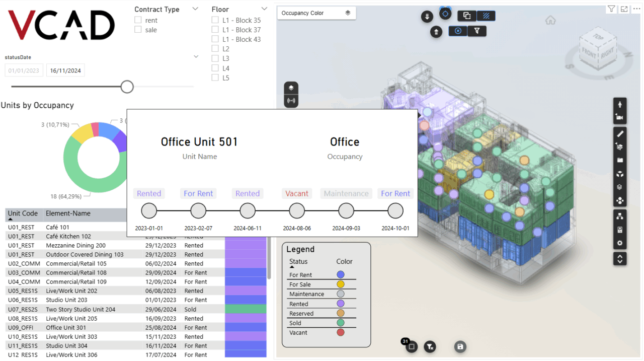Click the Vacant status label on timeline
Image resolution: width=644 pixels, height=361 pixels.
[297, 193]
